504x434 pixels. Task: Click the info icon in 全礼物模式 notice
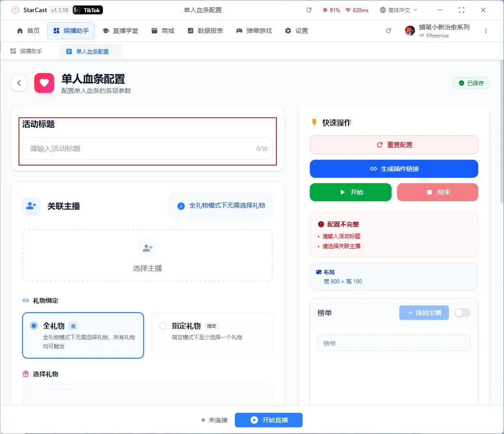[181, 206]
